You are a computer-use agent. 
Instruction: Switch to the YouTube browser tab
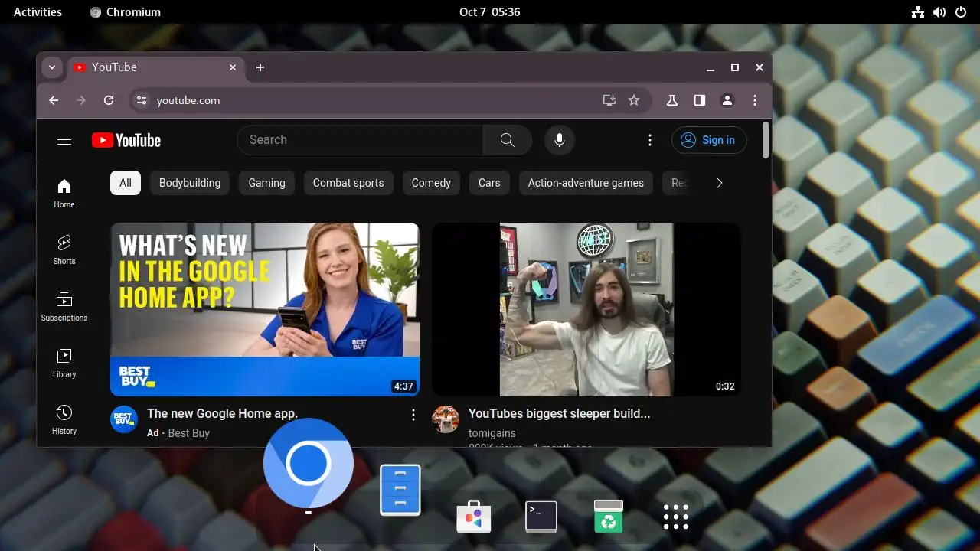pyautogui.click(x=156, y=67)
